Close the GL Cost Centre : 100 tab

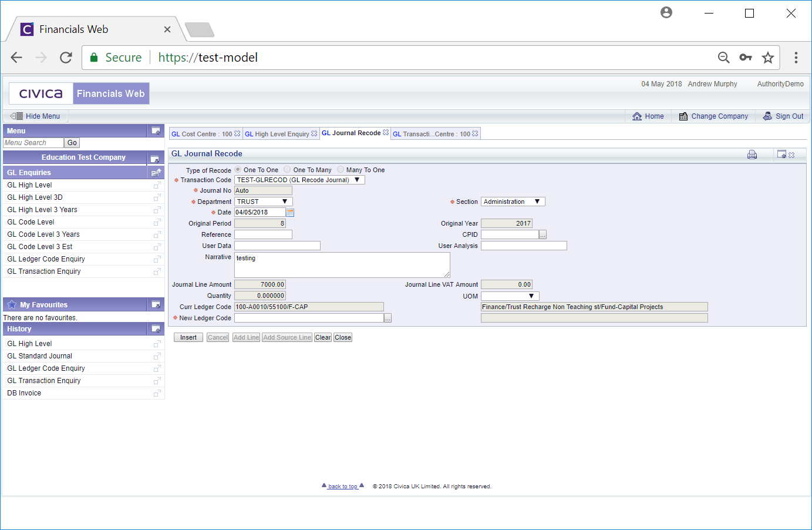tap(237, 133)
